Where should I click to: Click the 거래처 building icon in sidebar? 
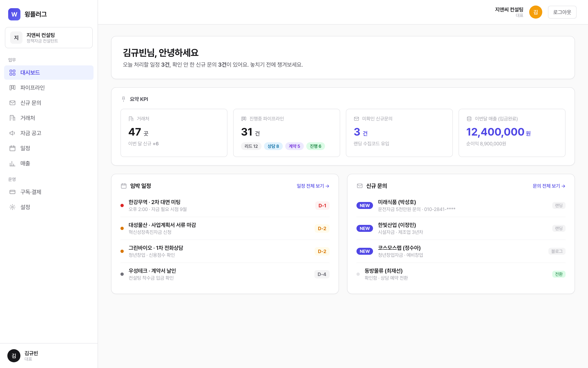12,118
